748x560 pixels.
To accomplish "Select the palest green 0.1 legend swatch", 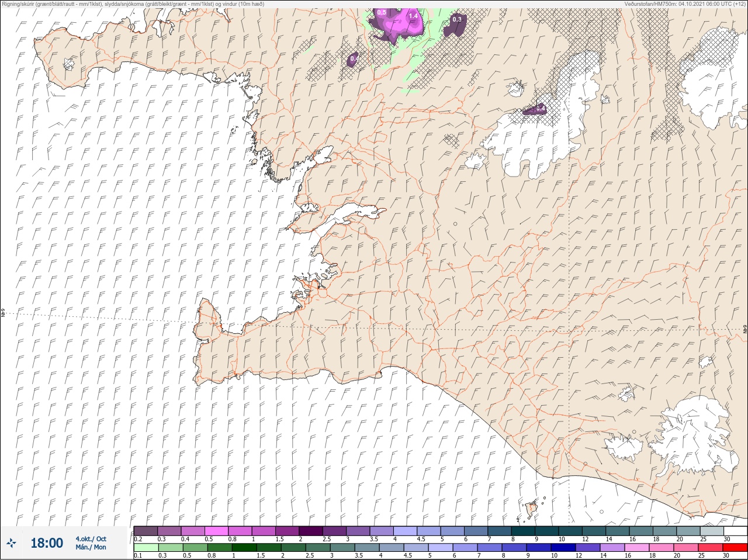I will (146, 547).
